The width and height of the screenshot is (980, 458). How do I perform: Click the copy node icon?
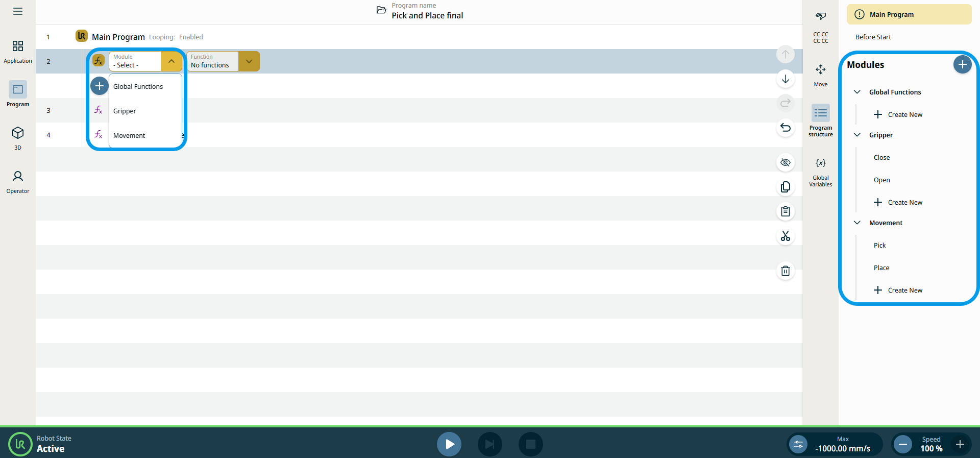786,187
